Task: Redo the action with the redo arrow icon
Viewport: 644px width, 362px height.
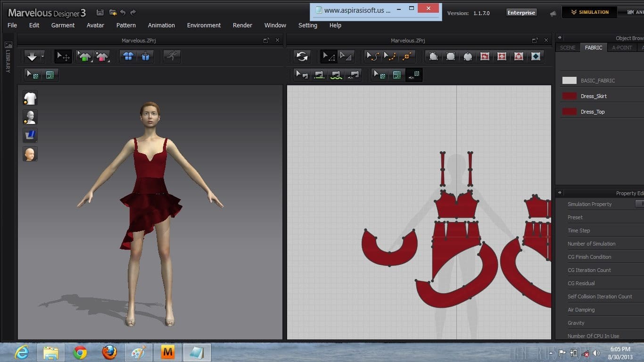Action: [133, 13]
